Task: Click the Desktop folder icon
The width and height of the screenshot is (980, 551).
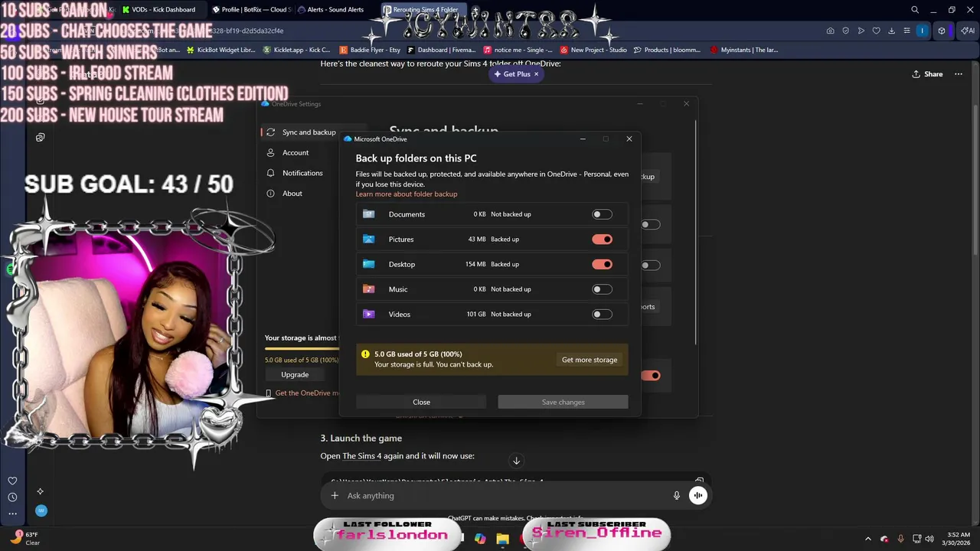Action: [x=369, y=264]
